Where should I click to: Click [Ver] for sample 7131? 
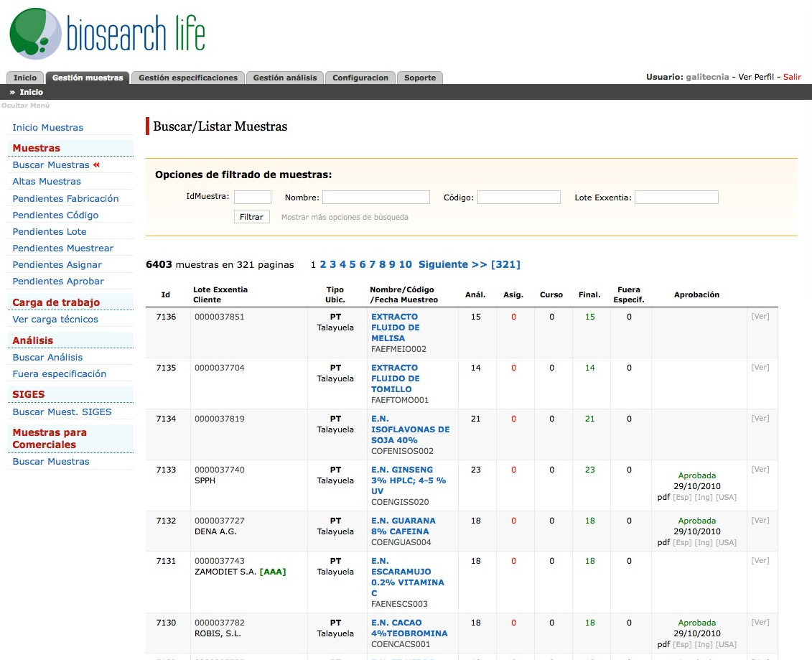pyautogui.click(x=760, y=561)
